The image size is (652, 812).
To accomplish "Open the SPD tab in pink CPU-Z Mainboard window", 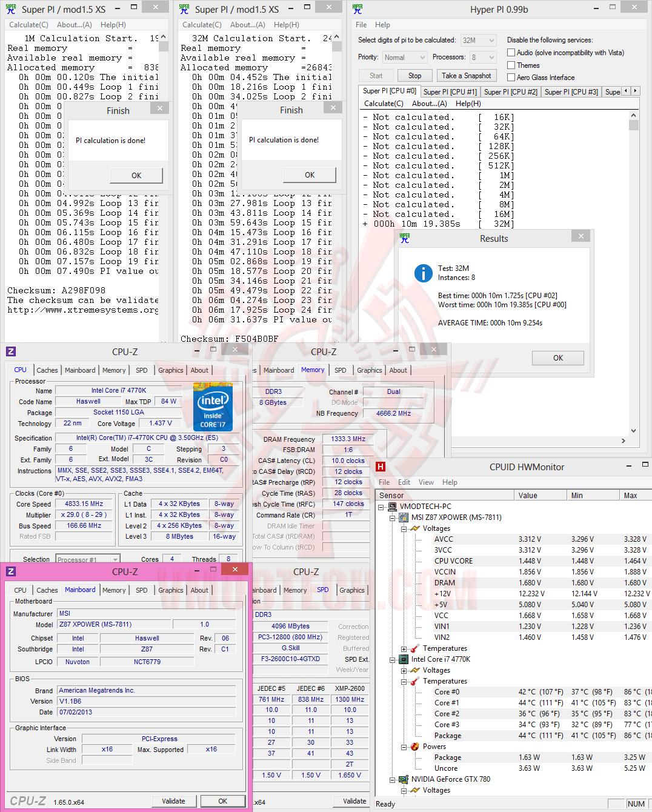I will (142, 590).
